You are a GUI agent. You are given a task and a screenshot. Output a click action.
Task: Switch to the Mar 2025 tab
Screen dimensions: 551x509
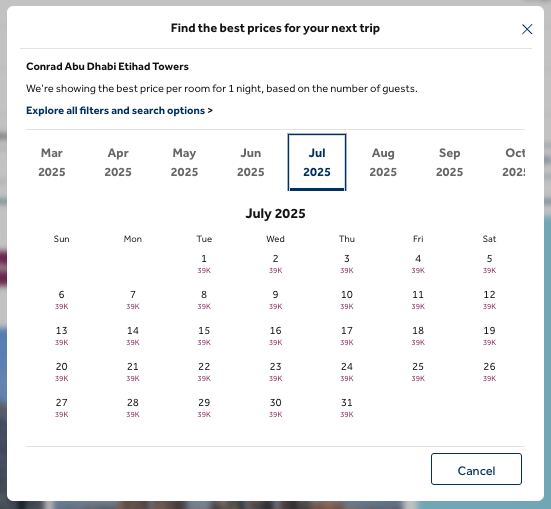coord(52,162)
